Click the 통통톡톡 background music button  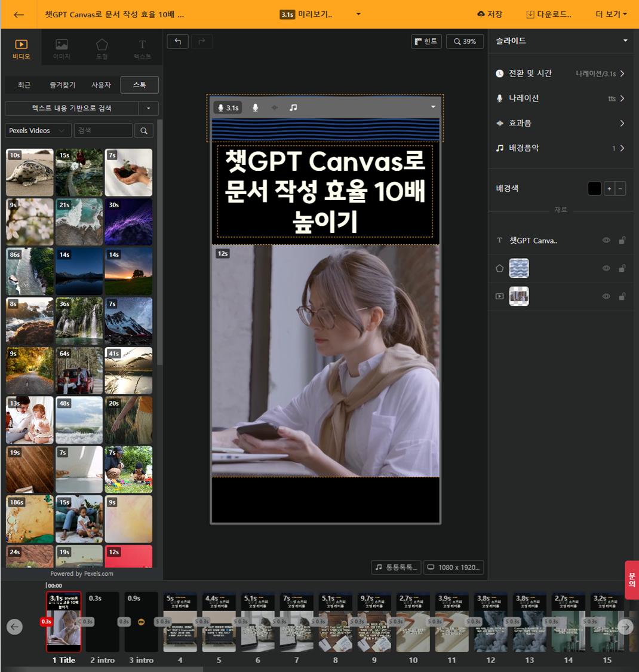pos(396,567)
